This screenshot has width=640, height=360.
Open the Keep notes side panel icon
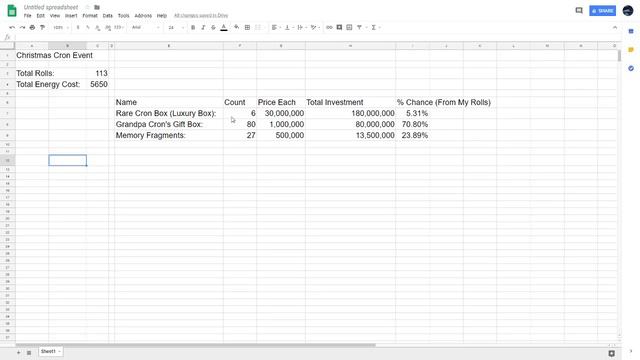[631, 50]
